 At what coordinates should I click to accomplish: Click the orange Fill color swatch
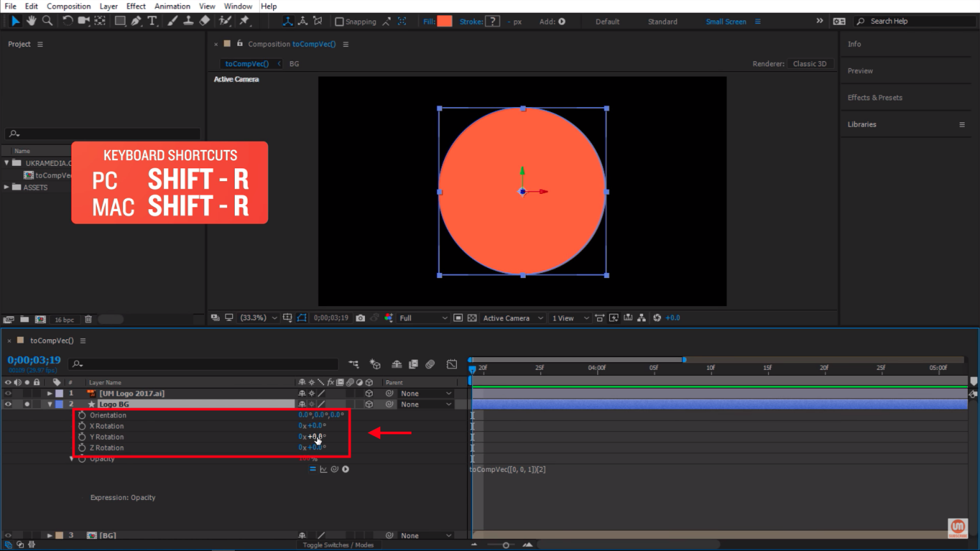445,21
